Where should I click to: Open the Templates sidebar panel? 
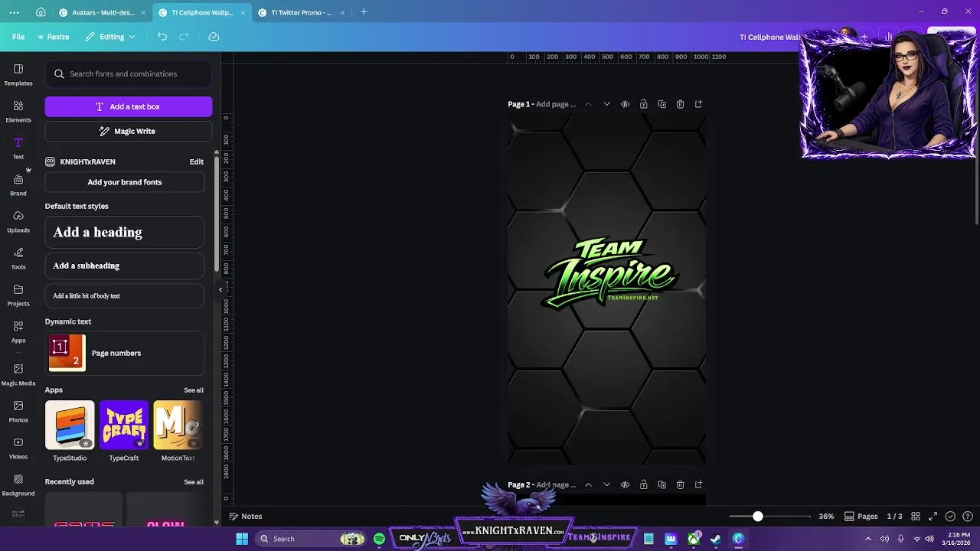tap(18, 74)
